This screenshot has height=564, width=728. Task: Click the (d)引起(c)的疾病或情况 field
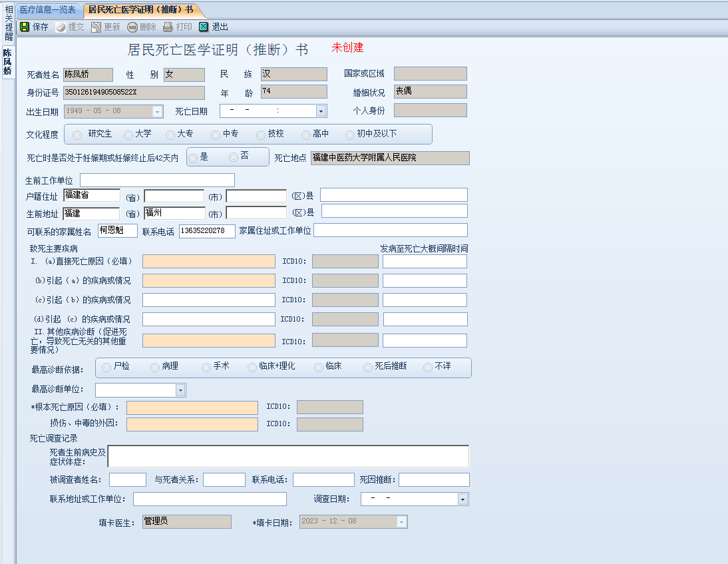(x=209, y=319)
